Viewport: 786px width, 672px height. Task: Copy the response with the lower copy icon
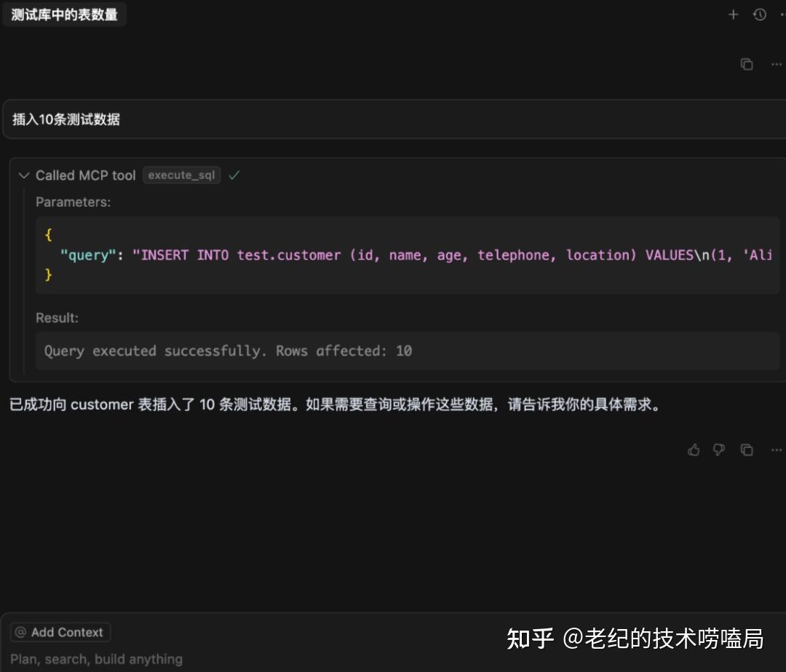[x=747, y=449]
